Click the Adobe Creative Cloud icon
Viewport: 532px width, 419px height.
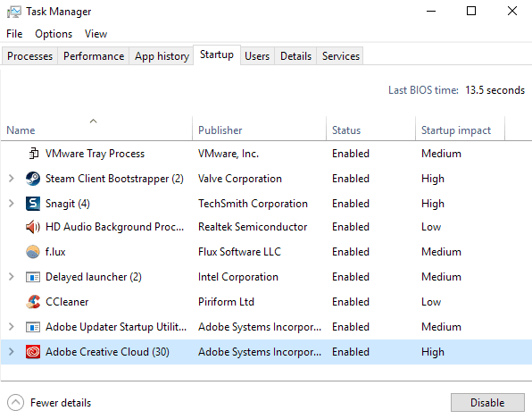tap(33, 352)
